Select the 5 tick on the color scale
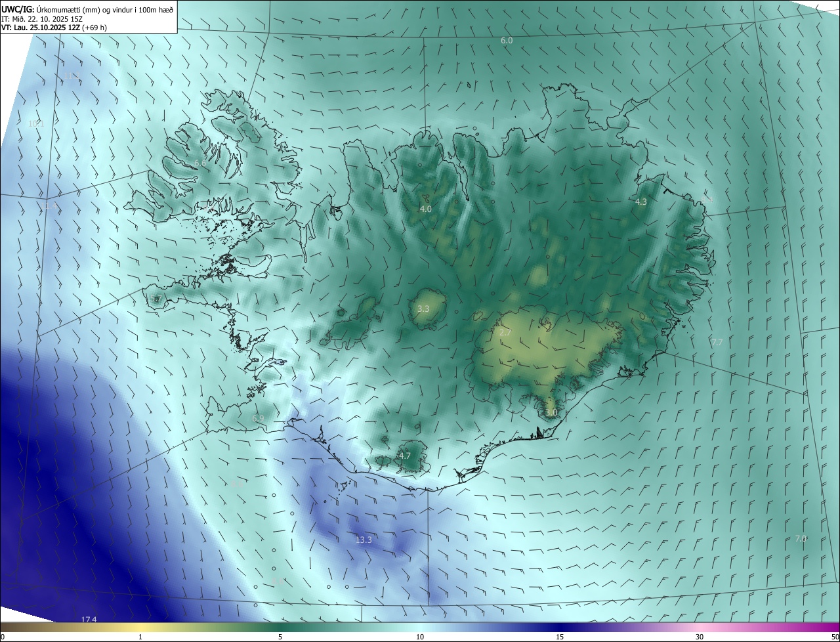 [280, 637]
